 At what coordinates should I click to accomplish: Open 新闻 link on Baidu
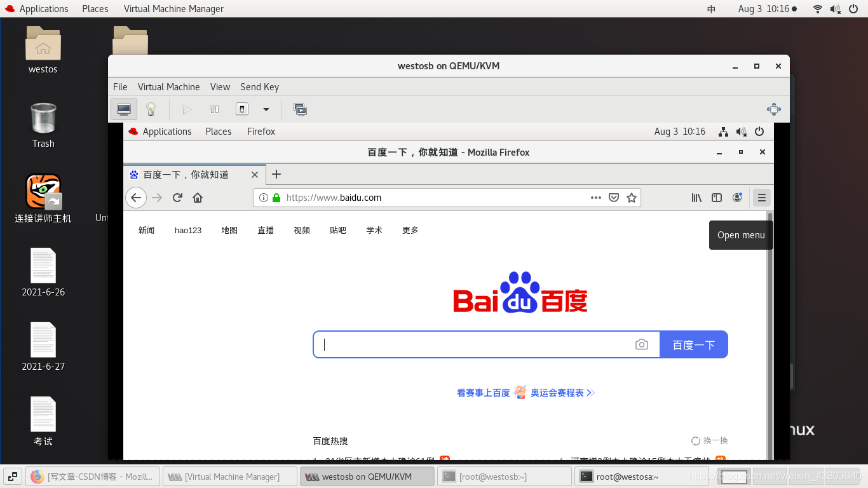(147, 230)
